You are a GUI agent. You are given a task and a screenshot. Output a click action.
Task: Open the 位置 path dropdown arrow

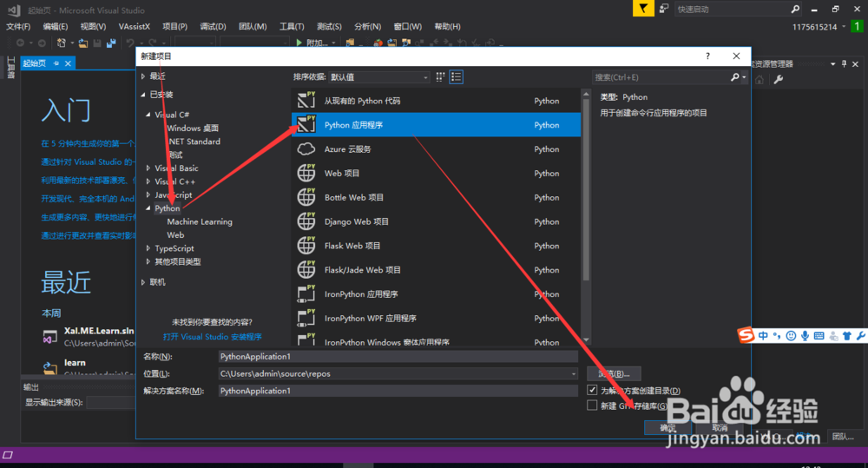(x=573, y=374)
